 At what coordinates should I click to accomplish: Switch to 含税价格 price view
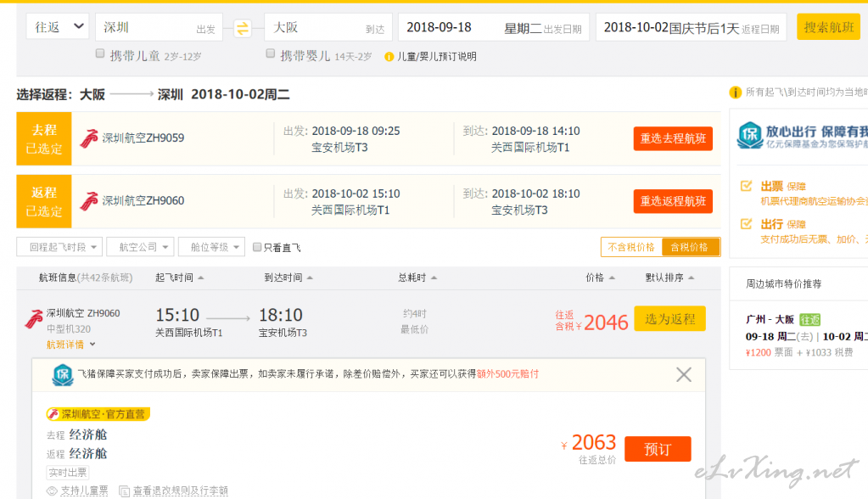click(690, 247)
